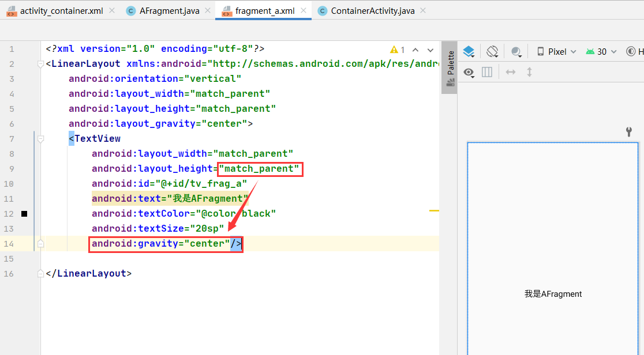The height and width of the screenshot is (355, 644).
Task: Open the Pixel device dropdown
Action: click(556, 52)
